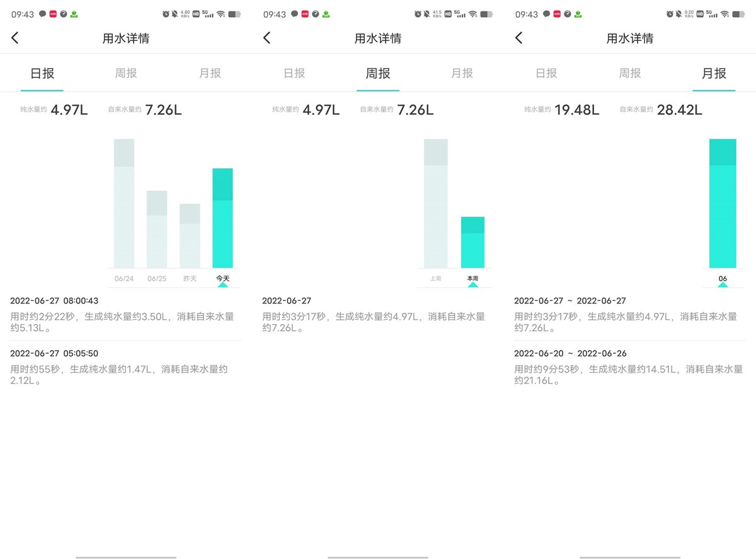Tap 纯水量约 19.48L on monthly screen
The image size is (756, 559).
click(562, 110)
